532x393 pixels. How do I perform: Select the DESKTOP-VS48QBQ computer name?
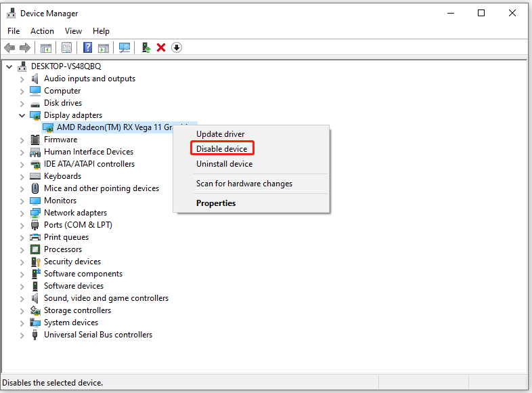click(x=66, y=66)
